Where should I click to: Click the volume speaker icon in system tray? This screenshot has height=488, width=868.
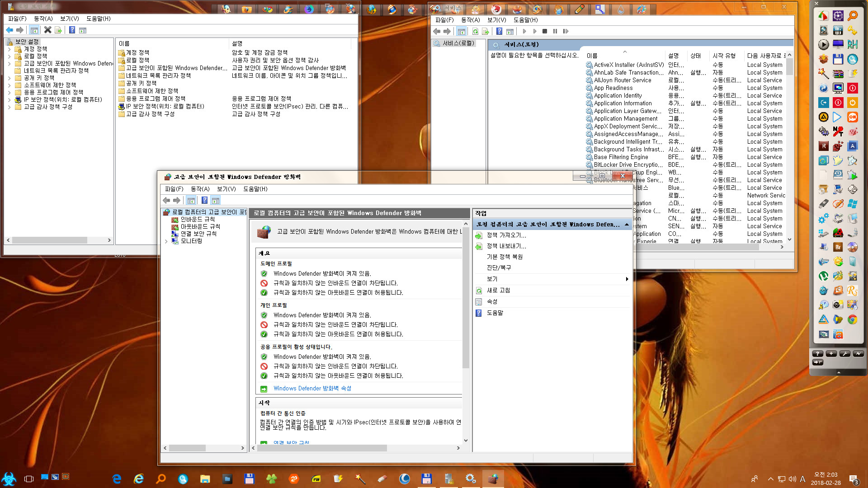tap(792, 479)
